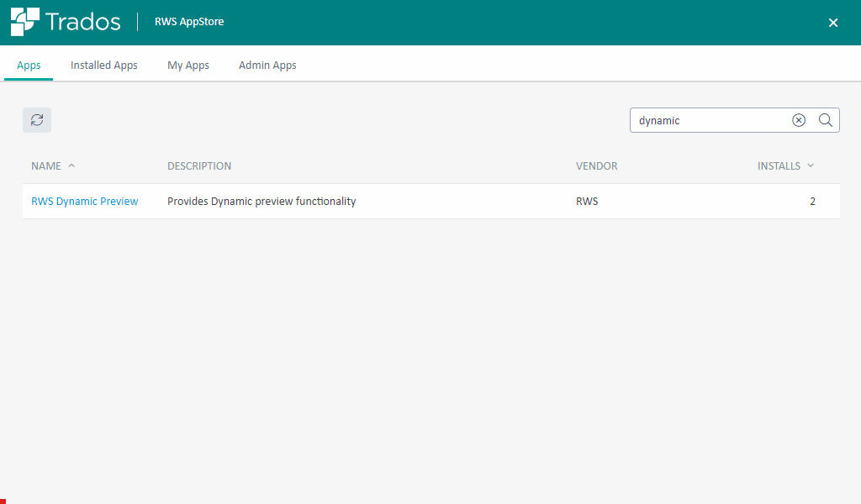Select the Admin Apps tab
Screen dimensions: 861x504
[267, 65]
